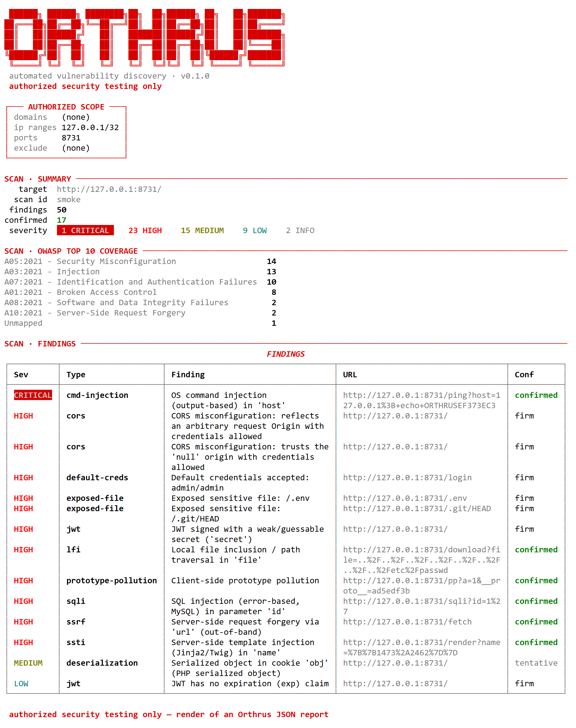Click the ORTHRUS ASCII logo banner

click(x=144, y=37)
